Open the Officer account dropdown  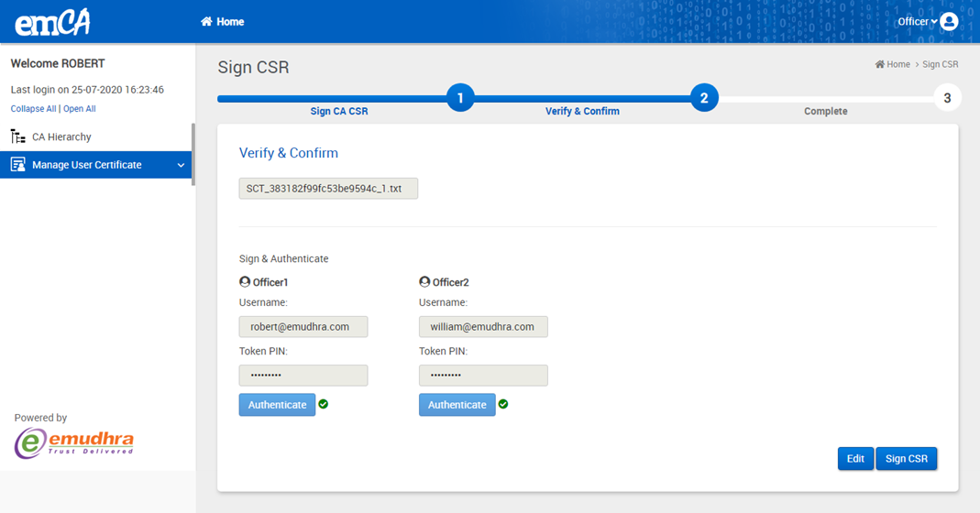pos(917,21)
